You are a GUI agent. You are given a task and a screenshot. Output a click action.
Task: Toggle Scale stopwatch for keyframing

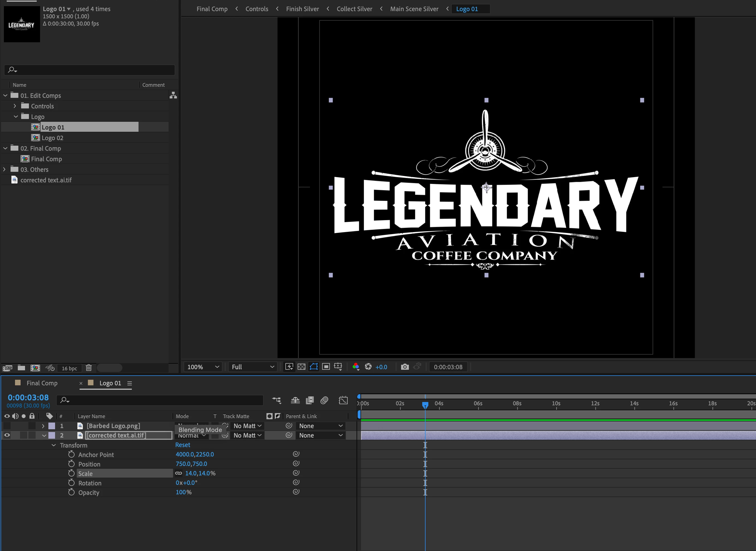pyautogui.click(x=71, y=473)
